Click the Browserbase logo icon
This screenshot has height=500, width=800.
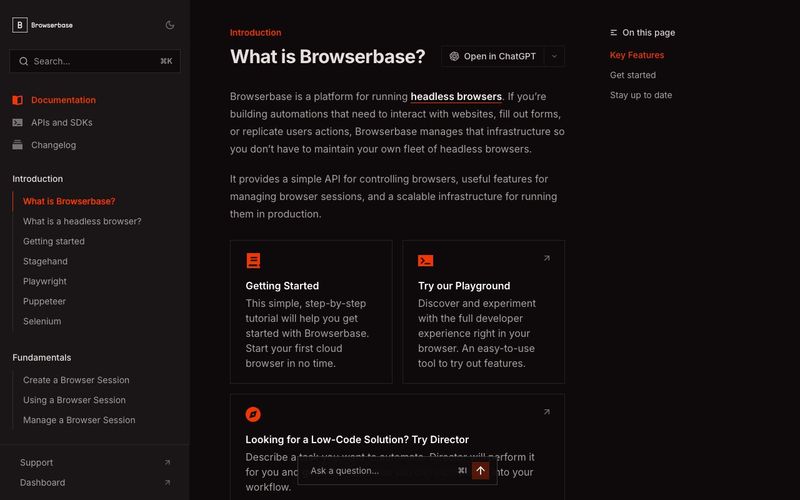click(19, 25)
